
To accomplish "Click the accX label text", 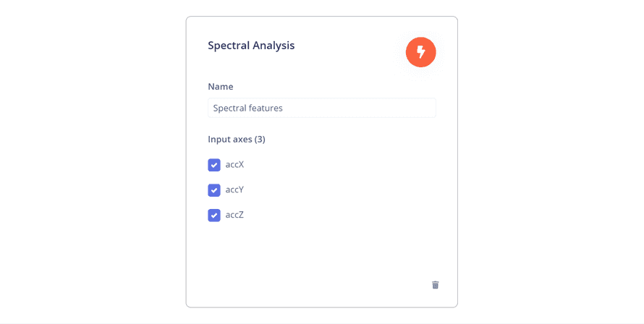I will (234, 165).
